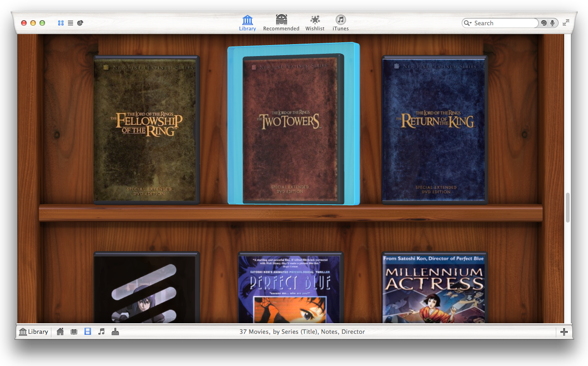The image size is (588, 366).
Task: Switch to list view
Action: pos(70,23)
